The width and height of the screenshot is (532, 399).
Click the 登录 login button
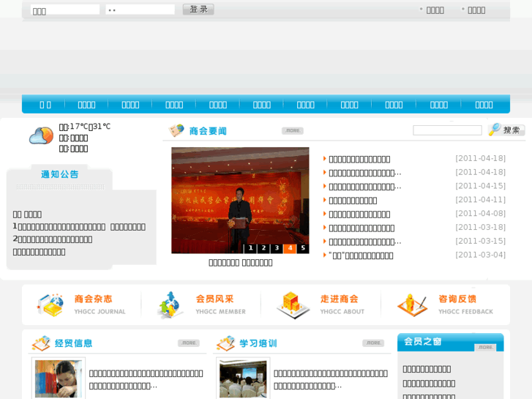[198, 10]
